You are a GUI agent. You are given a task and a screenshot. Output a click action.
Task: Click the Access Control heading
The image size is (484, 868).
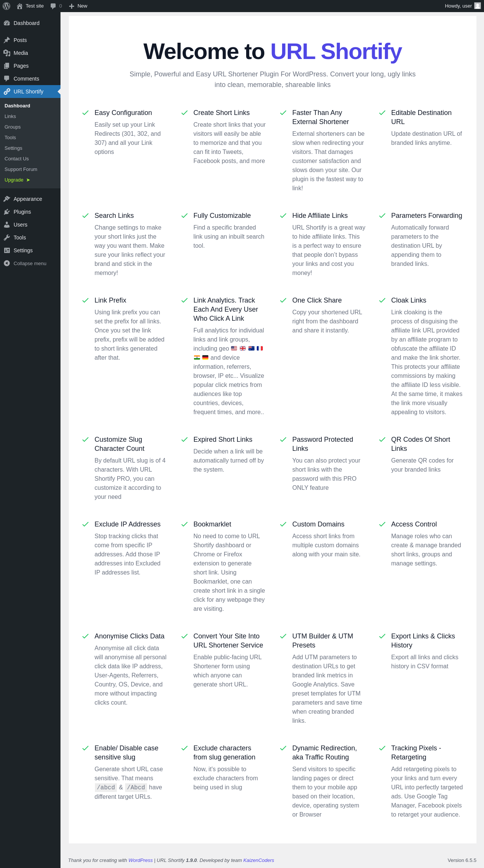[x=414, y=524]
